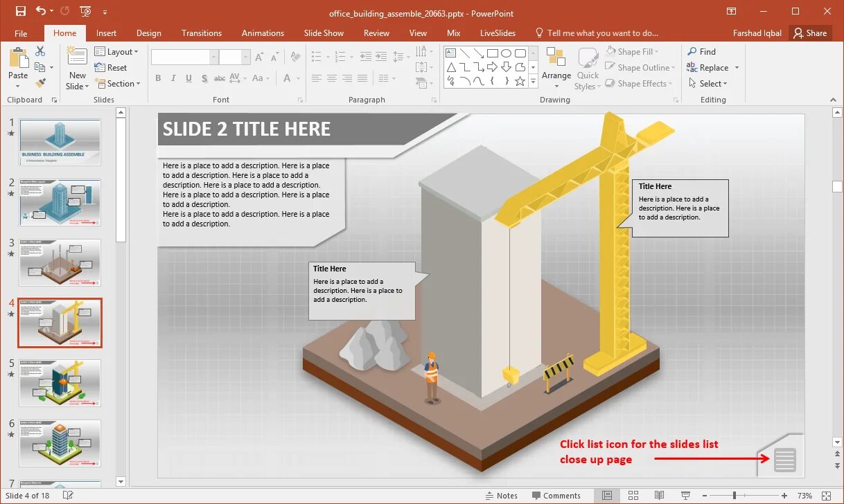Click the list icon on the slide
This screenshot has height=504, width=844.
tap(785, 460)
